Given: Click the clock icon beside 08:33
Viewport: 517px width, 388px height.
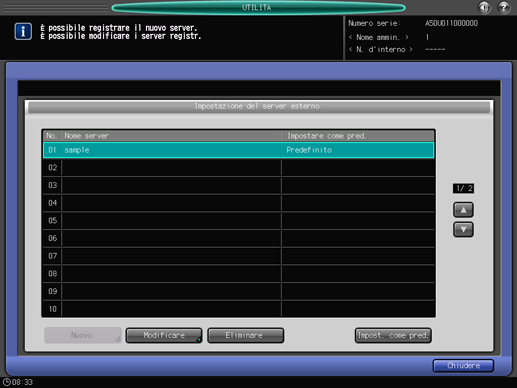Looking at the screenshot, I should tap(6, 382).
